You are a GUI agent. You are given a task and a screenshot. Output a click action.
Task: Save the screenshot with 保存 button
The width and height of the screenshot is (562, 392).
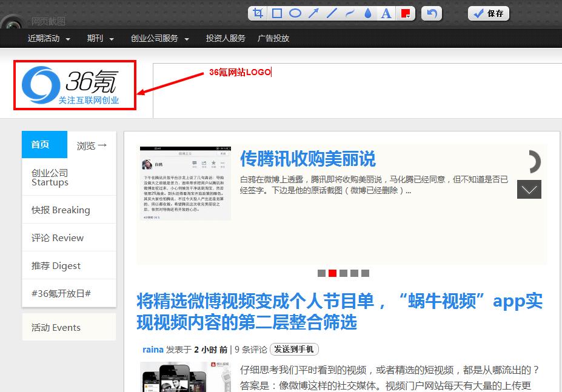pyautogui.click(x=488, y=13)
